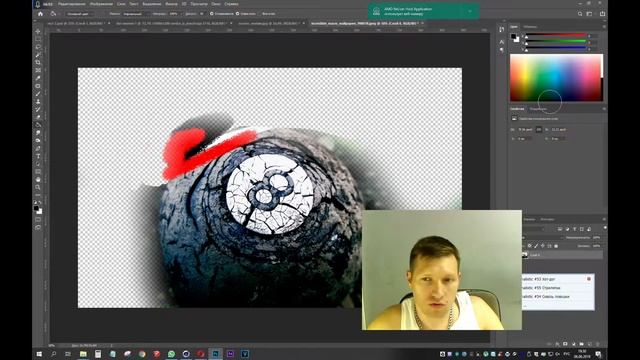Open the tool preset picker icon

click(x=54, y=13)
